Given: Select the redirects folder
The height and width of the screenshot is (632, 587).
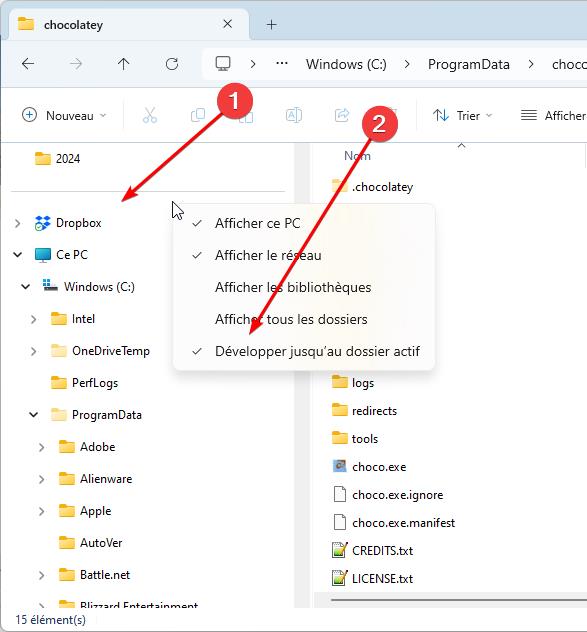Looking at the screenshot, I should click(364, 411).
